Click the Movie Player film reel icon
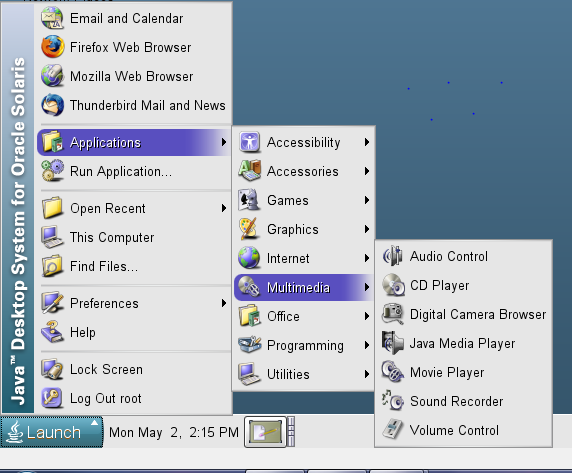Screen dimensions: 572x473 pyautogui.click(x=393, y=372)
